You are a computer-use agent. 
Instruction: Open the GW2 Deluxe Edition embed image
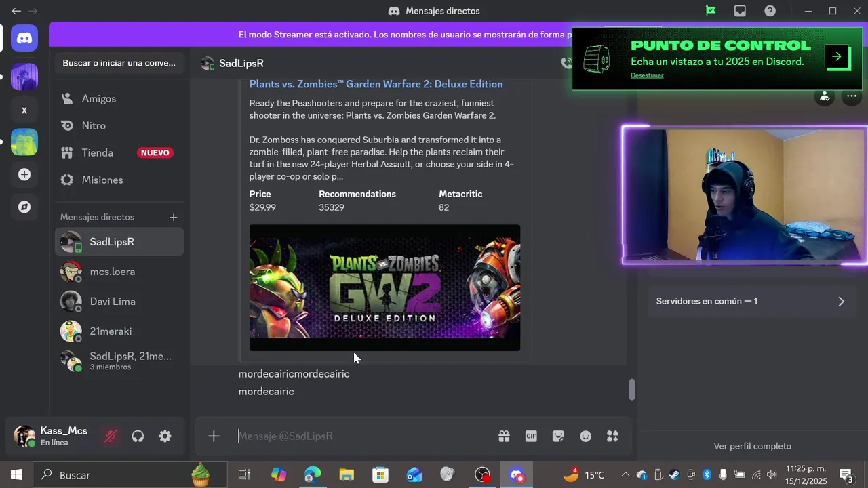384,288
